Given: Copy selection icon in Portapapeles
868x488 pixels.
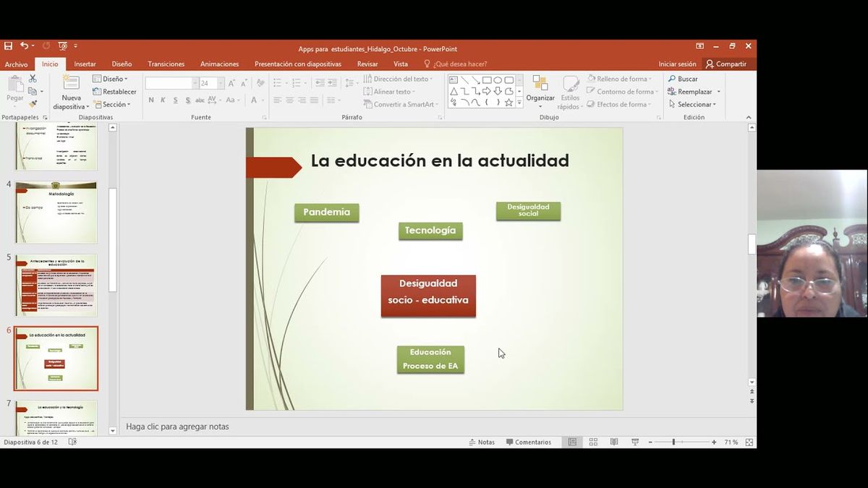Looking at the screenshot, I should 33,91.
